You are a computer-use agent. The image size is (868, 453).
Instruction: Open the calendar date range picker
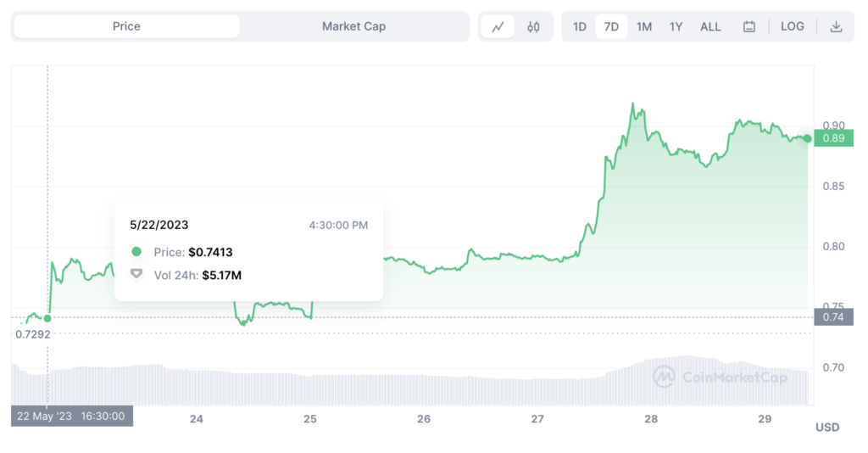749,26
